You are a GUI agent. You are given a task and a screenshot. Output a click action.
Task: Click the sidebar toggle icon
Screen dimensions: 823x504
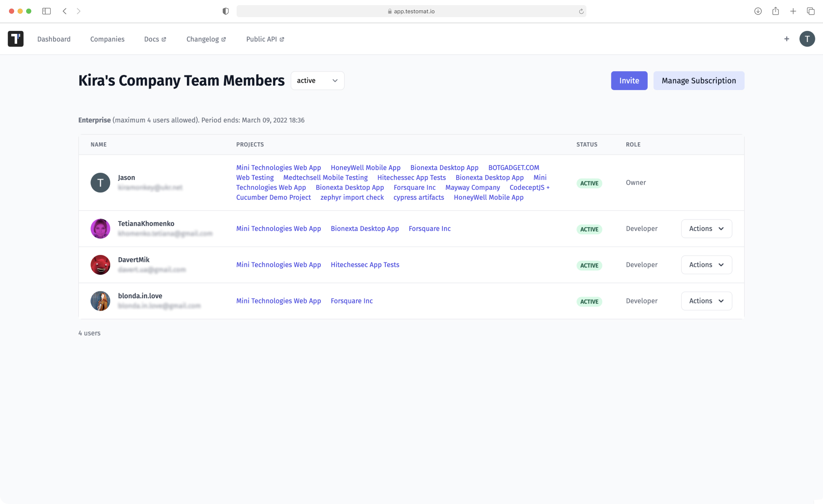[x=46, y=11]
